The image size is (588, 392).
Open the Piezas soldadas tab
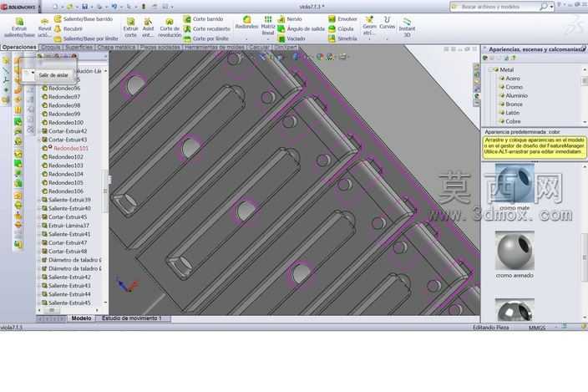(x=160, y=48)
